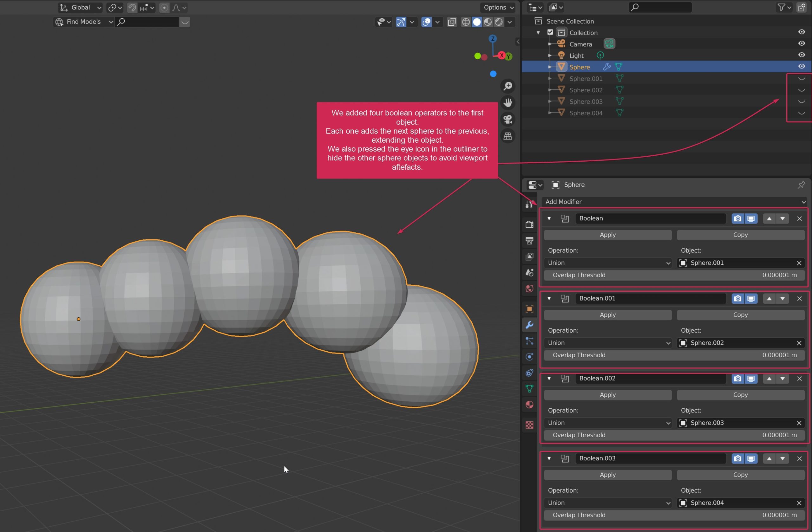Open the outliner Filter menu
812x532 pixels.
point(782,7)
